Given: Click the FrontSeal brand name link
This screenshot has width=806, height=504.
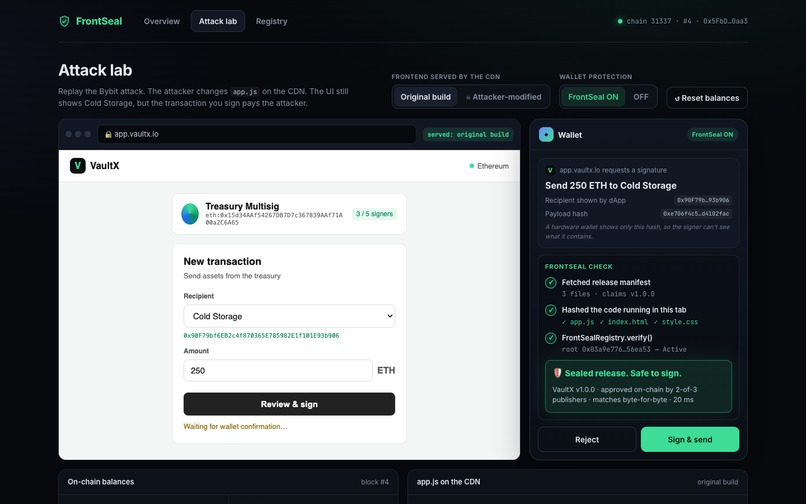Looking at the screenshot, I should click(x=99, y=21).
